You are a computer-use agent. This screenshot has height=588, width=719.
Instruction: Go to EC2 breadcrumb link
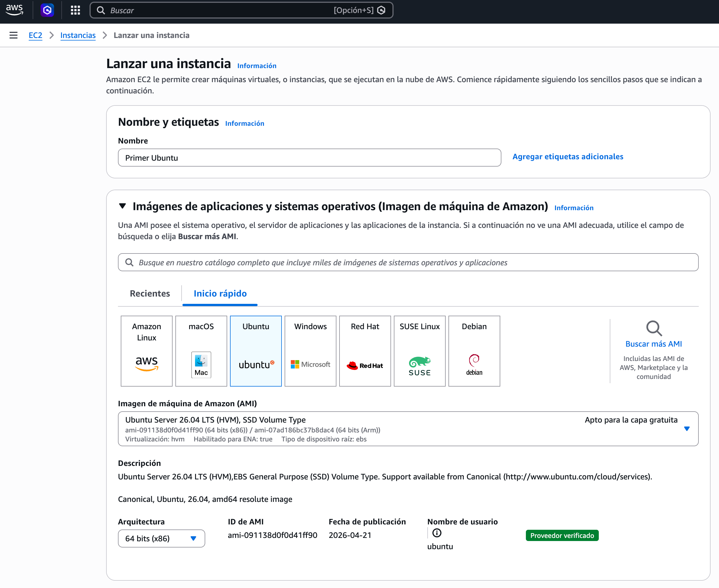(x=35, y=35)
